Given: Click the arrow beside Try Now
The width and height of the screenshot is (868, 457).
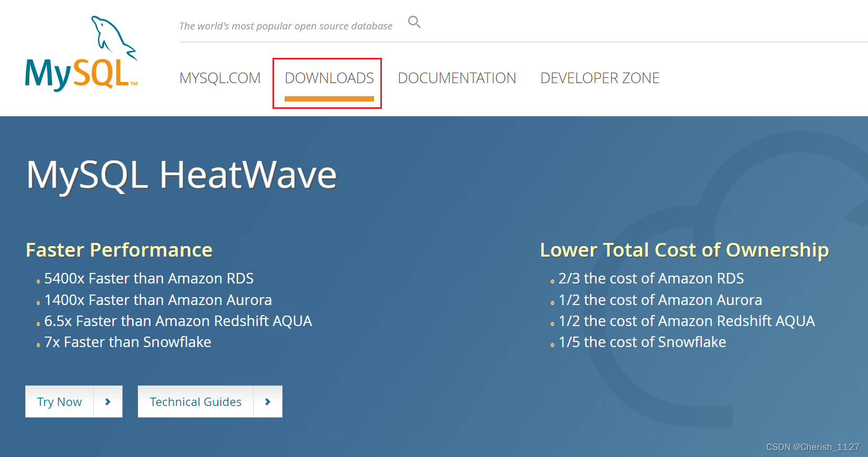Looking at the screenshot, I should (108, 402).
